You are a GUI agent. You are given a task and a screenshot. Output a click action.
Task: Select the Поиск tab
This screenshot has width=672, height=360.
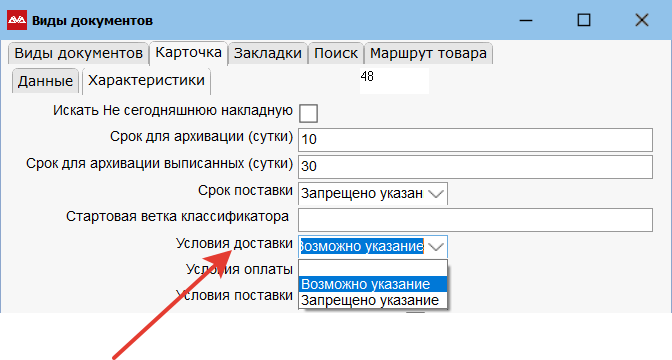(x=336, y=54)
